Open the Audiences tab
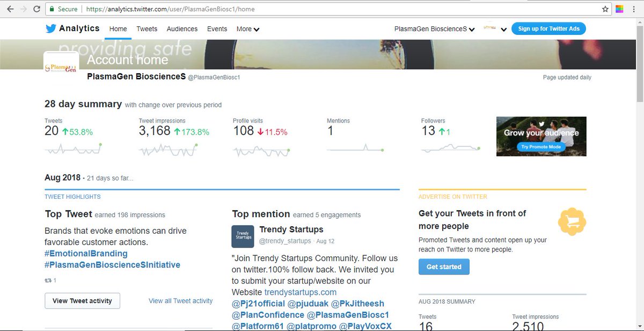The width and height of the screenshot is (644, 331). (182, 29)
